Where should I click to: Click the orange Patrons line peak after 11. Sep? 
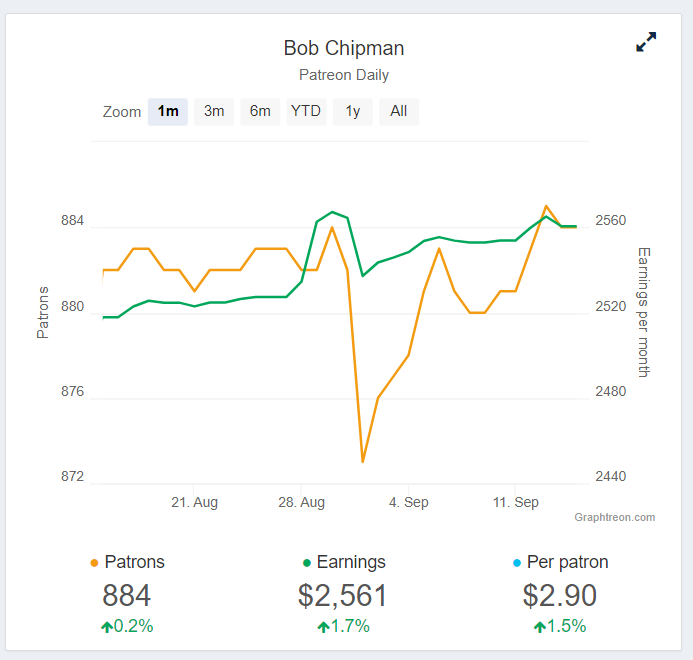[547, 206]
